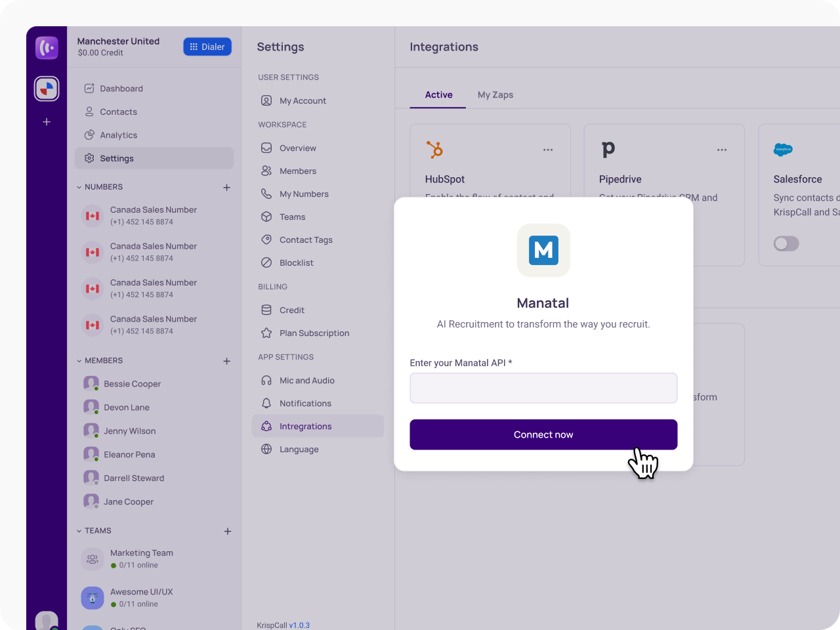
Task: Click Connect now button
Action: (x=543, y=434)
